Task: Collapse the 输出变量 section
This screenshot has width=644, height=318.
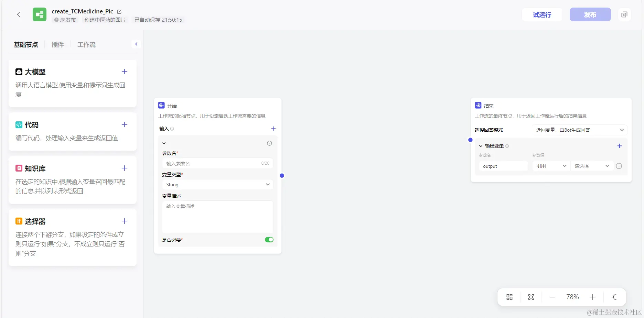Action: tap(481, 146)
